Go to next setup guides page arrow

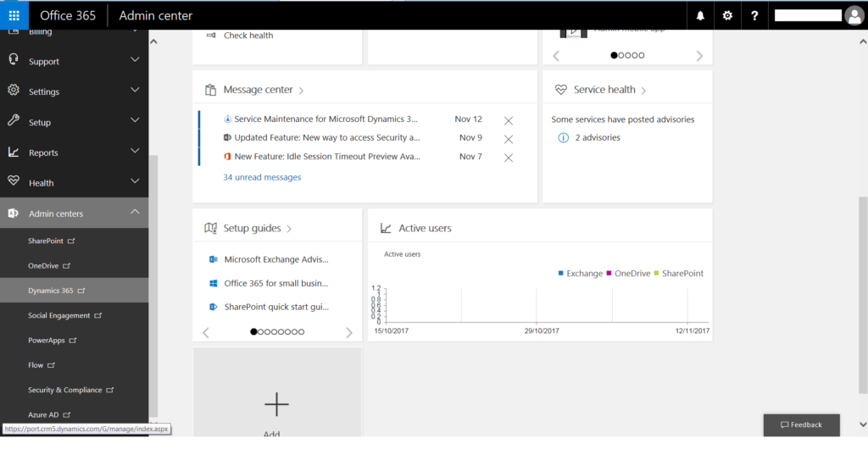[x=348, y=332]
